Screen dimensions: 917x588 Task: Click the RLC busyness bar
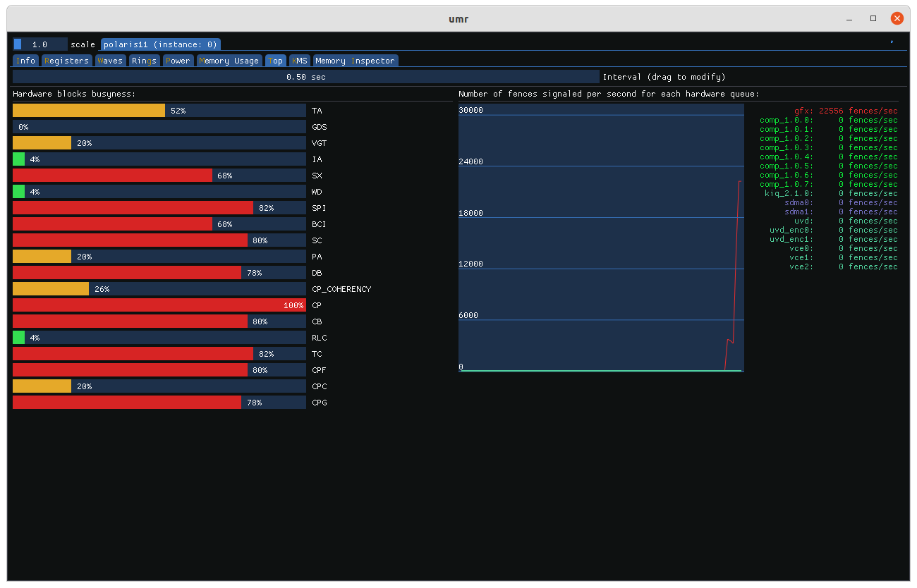click(x=159, y=338)
